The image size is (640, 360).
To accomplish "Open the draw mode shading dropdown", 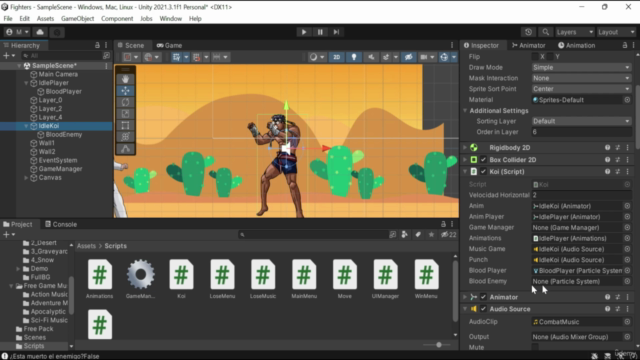I will coord(317,57).
